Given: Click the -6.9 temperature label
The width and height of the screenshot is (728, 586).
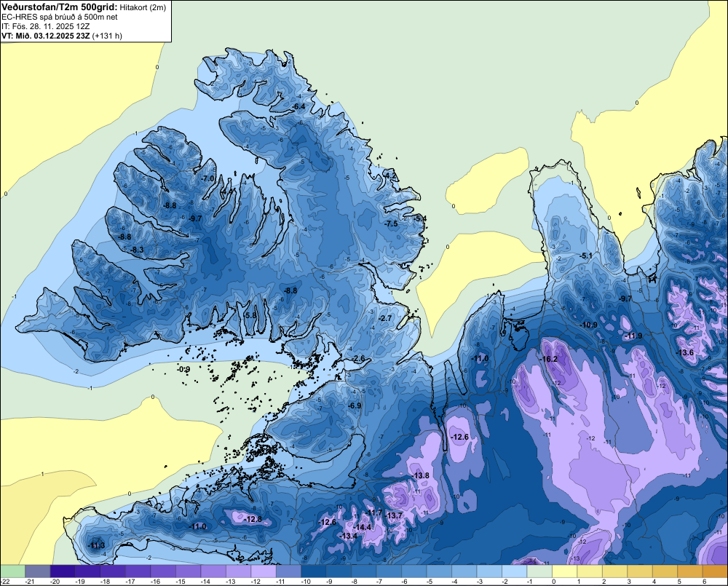Looking at the screenshot, I should [x=355, y=406].
